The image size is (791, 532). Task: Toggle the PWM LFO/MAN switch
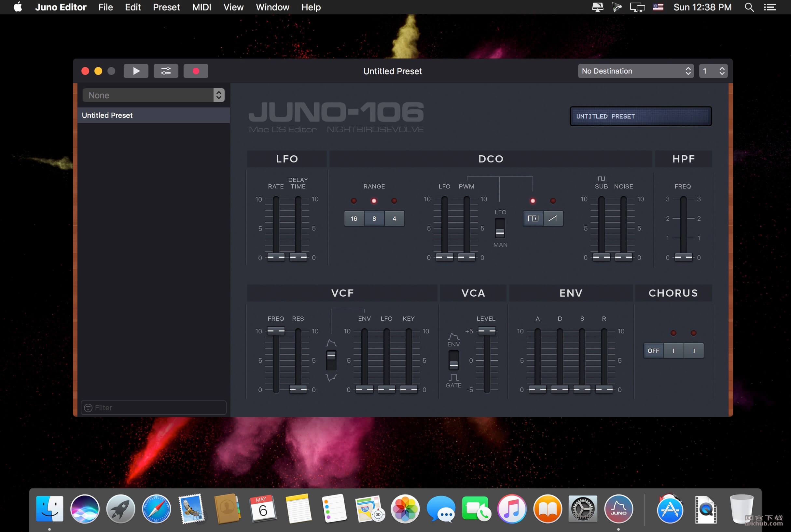pyautogui.click(x=500, y=228)
